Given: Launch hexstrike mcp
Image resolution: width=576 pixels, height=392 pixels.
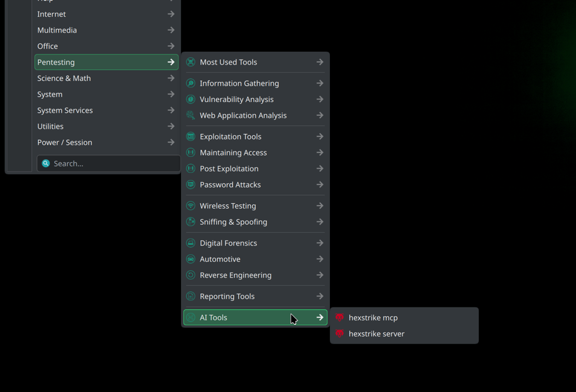Looking at the screenshot, I should [x=373, y=318].
